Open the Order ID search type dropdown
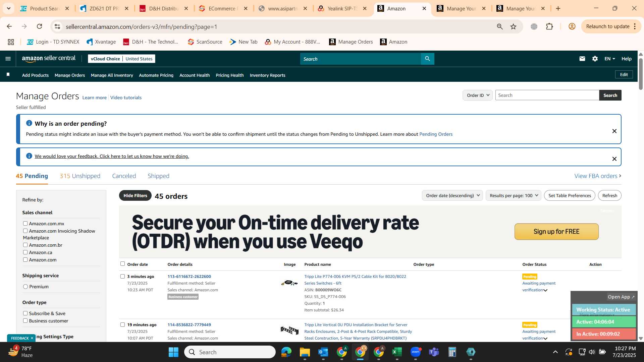644x362 pixels. click(478, 95)
